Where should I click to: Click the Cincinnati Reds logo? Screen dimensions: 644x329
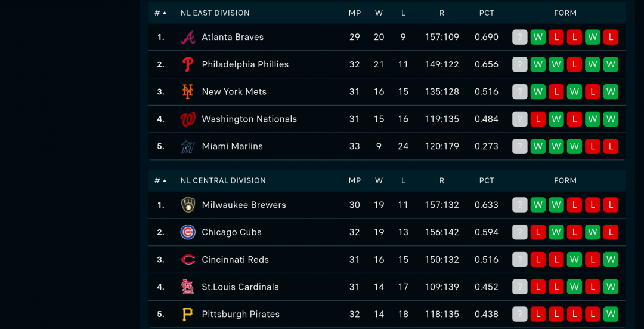[188, 260]
